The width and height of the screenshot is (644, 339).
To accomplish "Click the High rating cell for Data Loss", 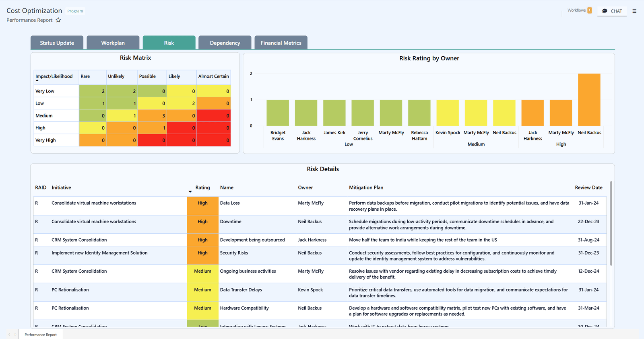I will tap(202, 205).
